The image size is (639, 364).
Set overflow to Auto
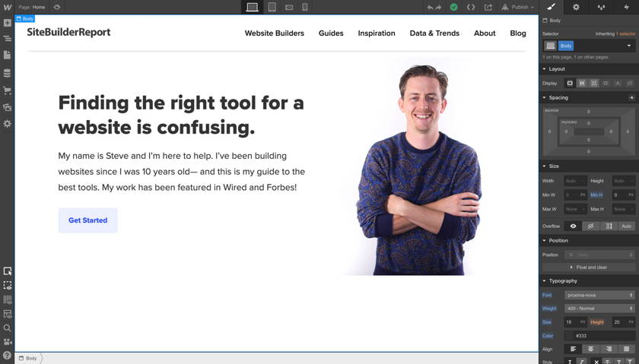pos(626,226)
